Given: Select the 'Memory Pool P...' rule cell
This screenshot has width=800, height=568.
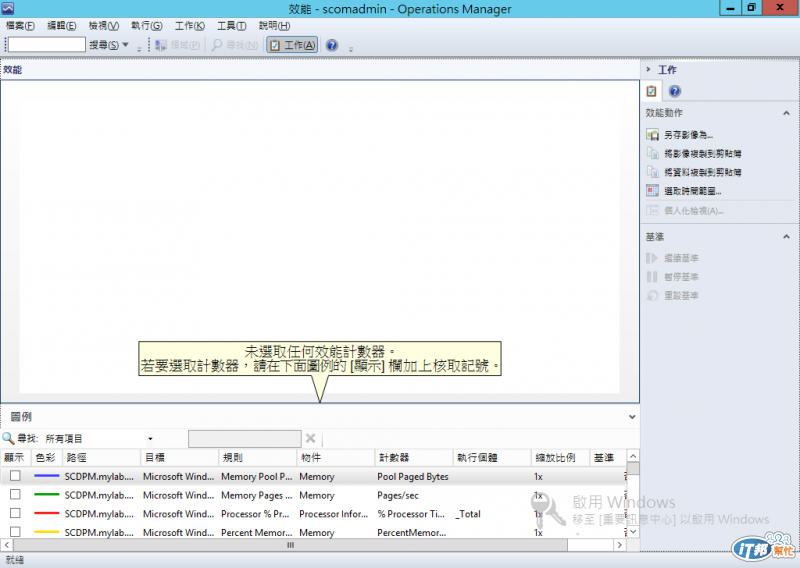Looking at the screenshot, I should pyautogui.click(x=257, y=477).
